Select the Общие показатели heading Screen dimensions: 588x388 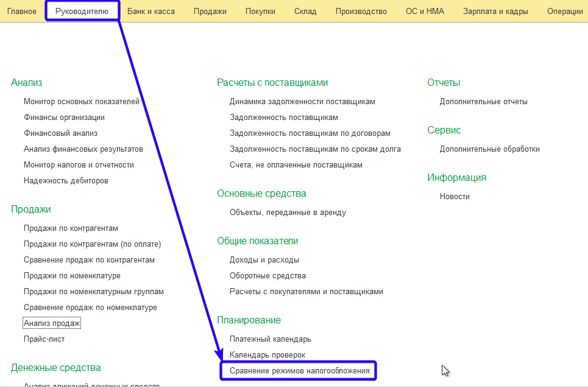tap(257, 241)
